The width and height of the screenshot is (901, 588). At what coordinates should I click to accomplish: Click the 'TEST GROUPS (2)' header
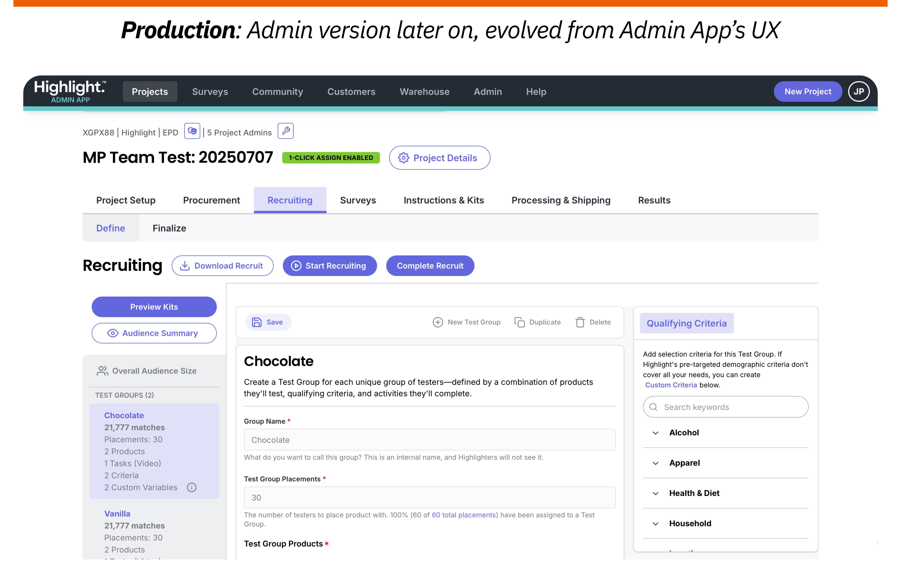click(x=125, y=395)
